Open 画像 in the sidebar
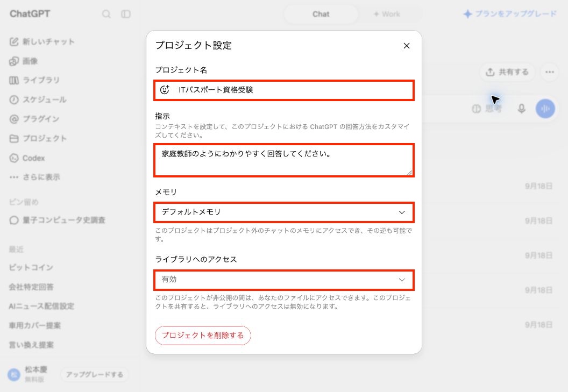This screenshot has width=568, height=392. [x=24, y=61]
